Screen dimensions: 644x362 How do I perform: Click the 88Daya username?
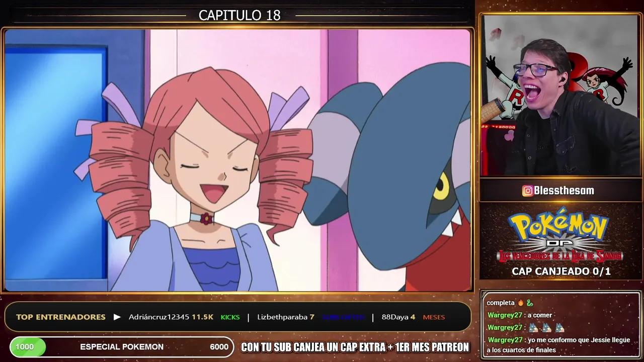pos(395,317)
